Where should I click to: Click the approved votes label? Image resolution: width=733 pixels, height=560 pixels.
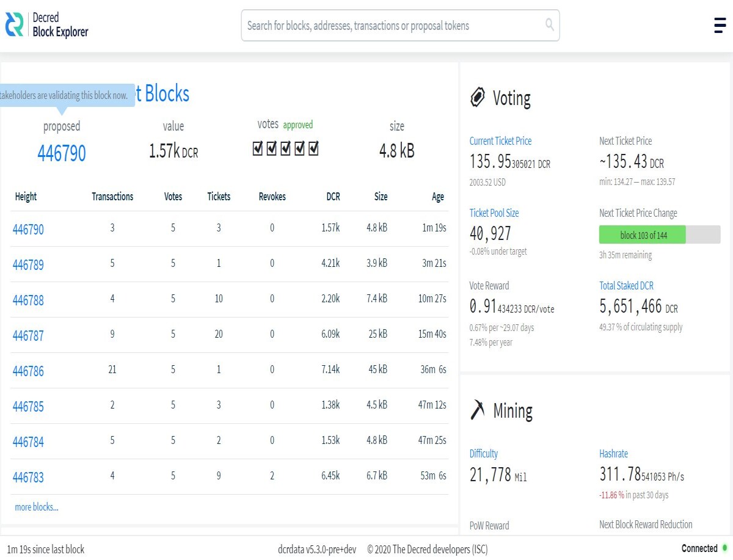pos(297,125)
